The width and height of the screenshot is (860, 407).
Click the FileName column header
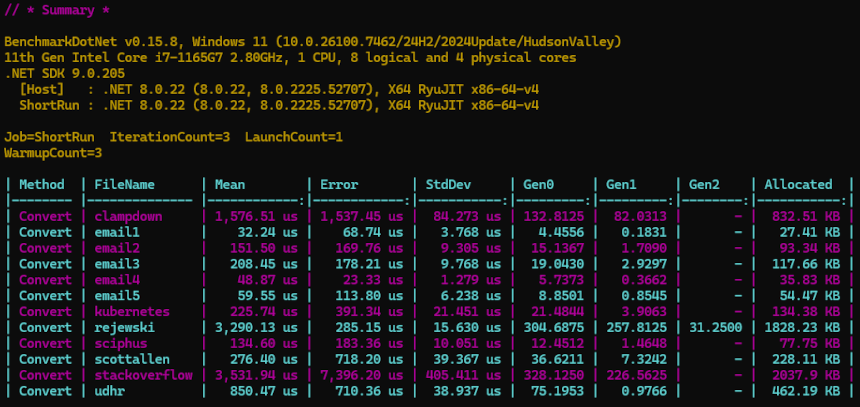tap(125, 185)
